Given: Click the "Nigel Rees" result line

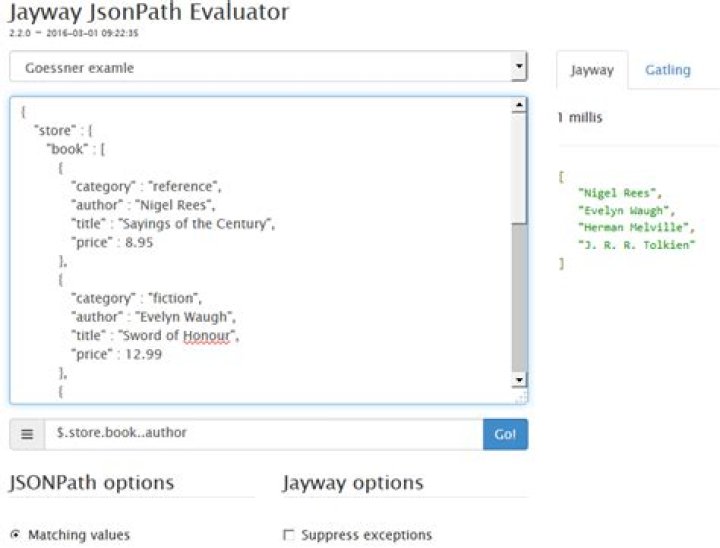Looking at the screenshot, I should tap(619, 193).
